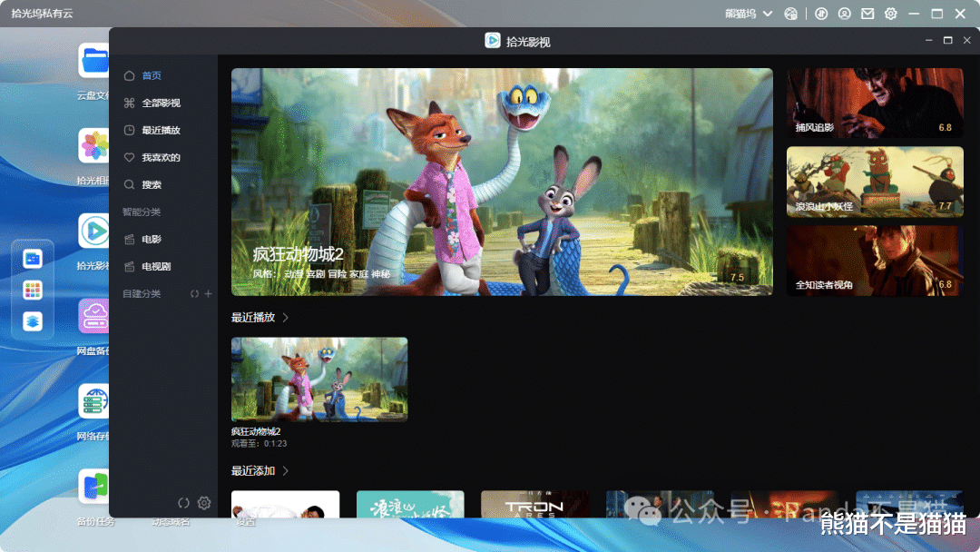Viewport: 980px width, 552px height.
Task: Click the 拾光影视 logo in title bar
Action: [x=493, y=41]
